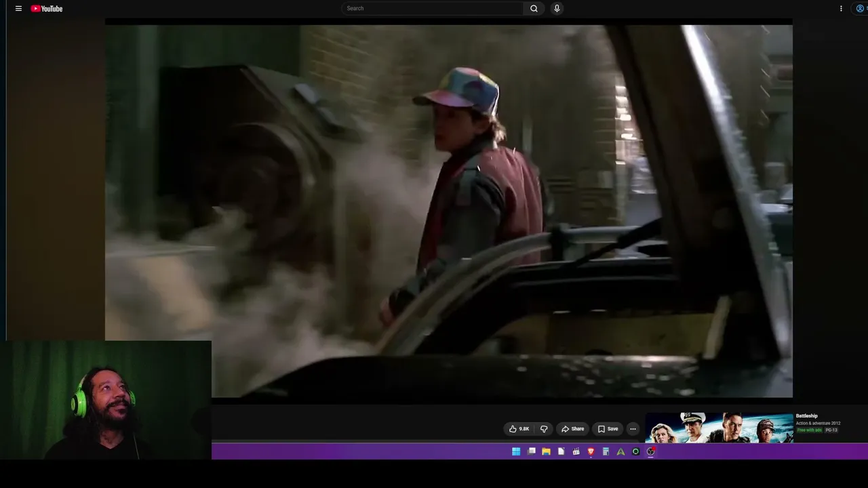Image resolution: width=868 pixels, height=488 pixels.
Task: Open the blank document app on taskbar
Action: [561, 451]
